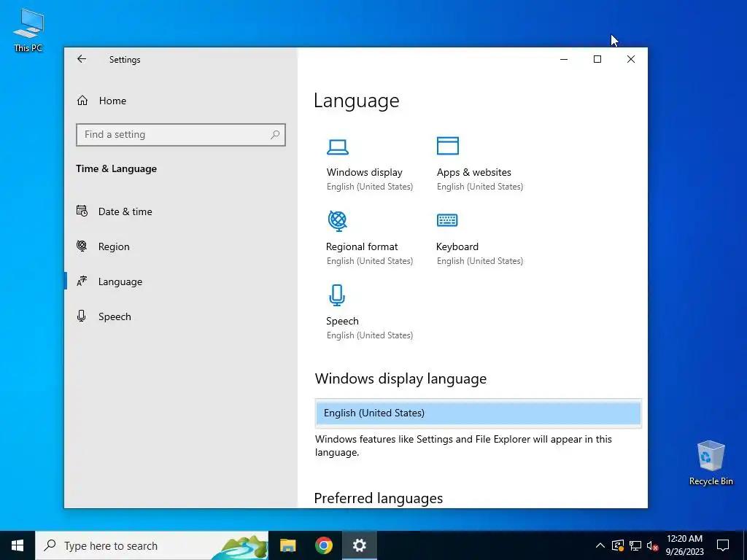Show hidden system tray icons
Viewport: 747px width, 560px height.
(x=600, y=545)
